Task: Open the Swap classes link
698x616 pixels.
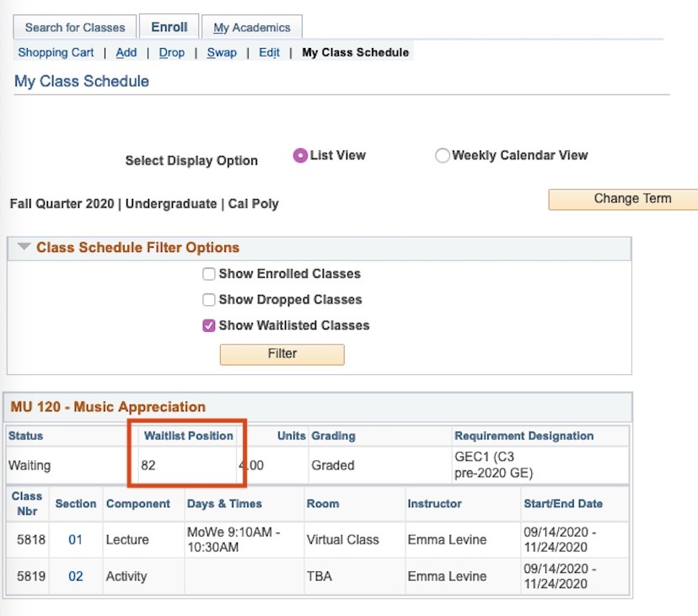Action: (x=222, y=52)
